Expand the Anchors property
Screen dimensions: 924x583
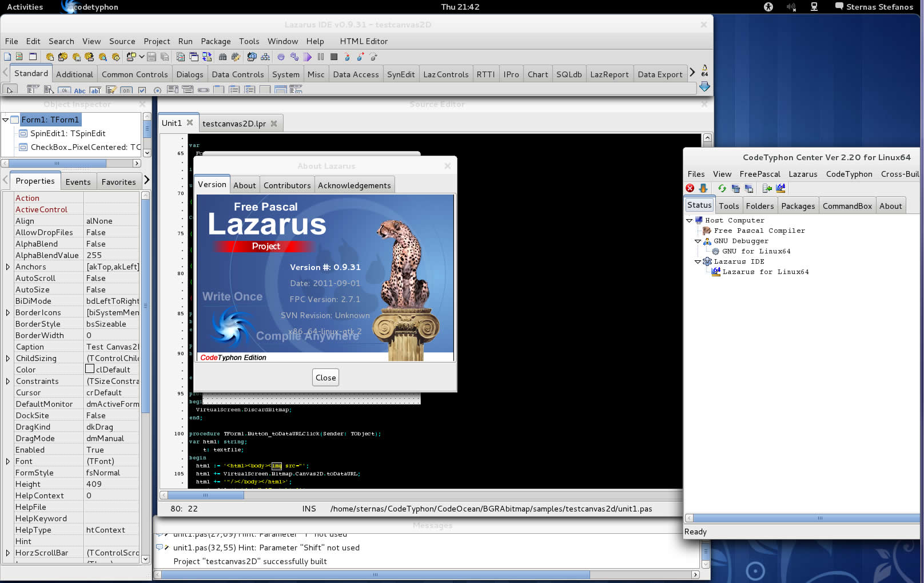tap(7, 267)
